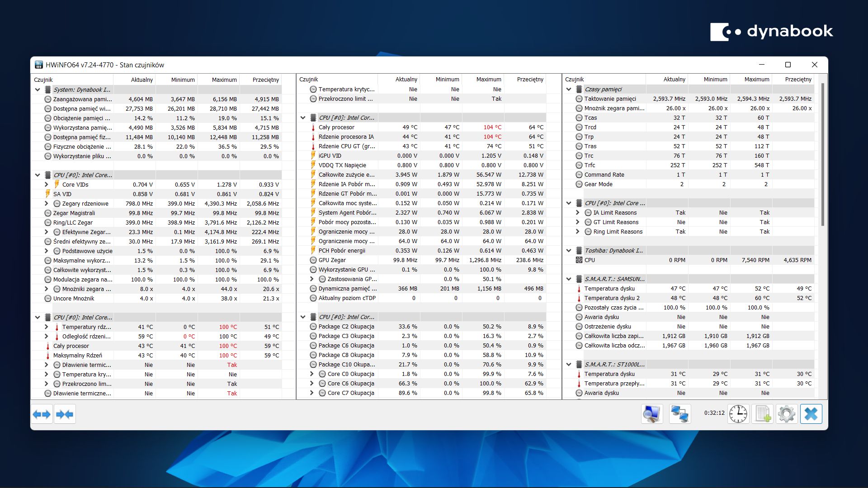This screenshot has height=488, width=868.
Task: Click the Maximum column header in left panel
Action: (x=224, y=80)
